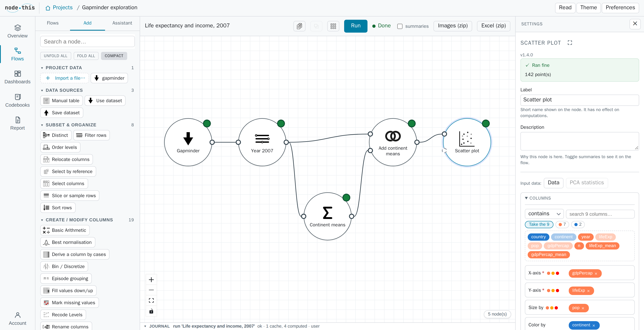This screenshot has width=644, height=330.
Task: Toggle the 2 blue columns filter
Action: click(x=578, y=224)
